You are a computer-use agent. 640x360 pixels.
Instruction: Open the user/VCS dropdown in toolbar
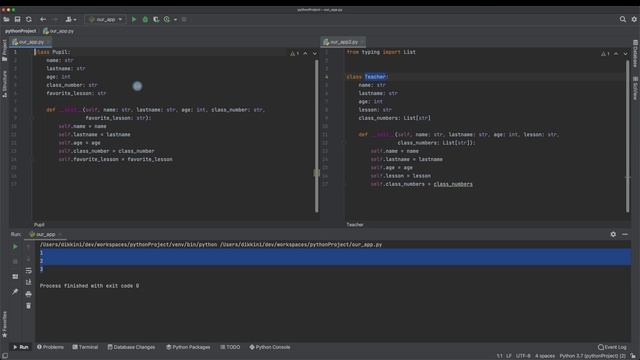click(x=71, y=19)
